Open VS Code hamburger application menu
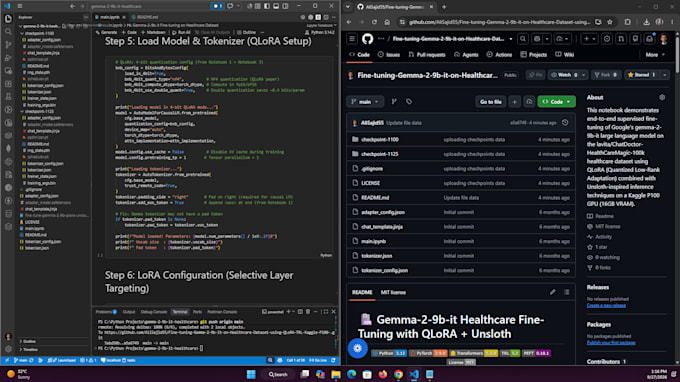This screenshot has height=382, width=680. click(20, 6)
